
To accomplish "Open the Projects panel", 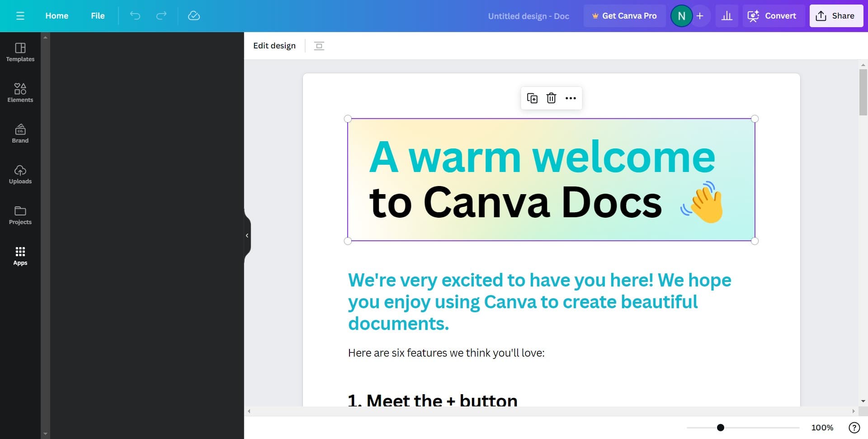I will tap(20, 215).
